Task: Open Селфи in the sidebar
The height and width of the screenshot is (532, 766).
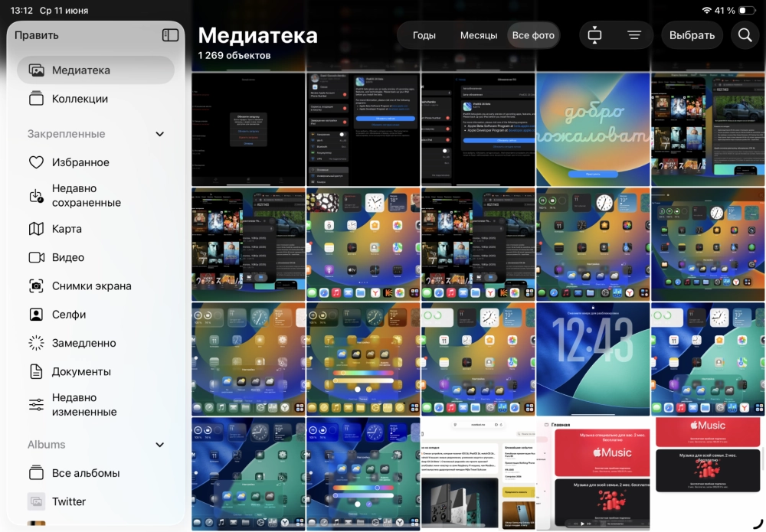Action: pyautogui.click(x=69, y=315)
